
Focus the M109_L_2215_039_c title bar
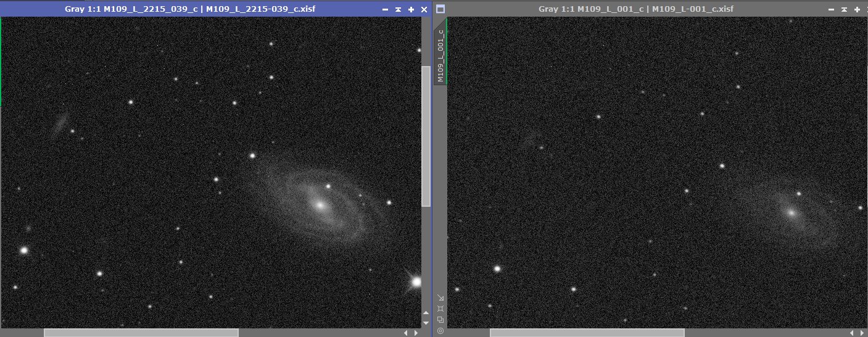[185, 9]
